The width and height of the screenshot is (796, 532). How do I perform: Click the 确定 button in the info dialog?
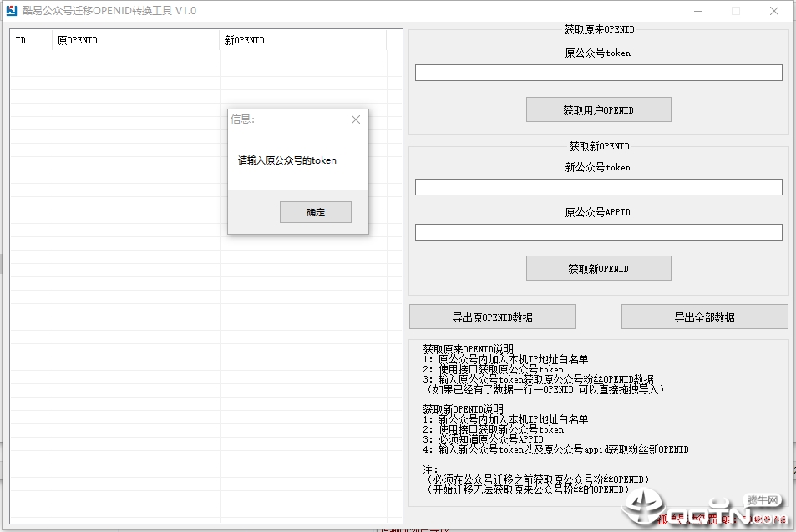coord(315,212)
